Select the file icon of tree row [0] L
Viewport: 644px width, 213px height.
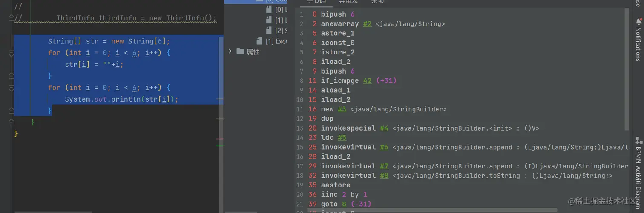click(269, 9)
